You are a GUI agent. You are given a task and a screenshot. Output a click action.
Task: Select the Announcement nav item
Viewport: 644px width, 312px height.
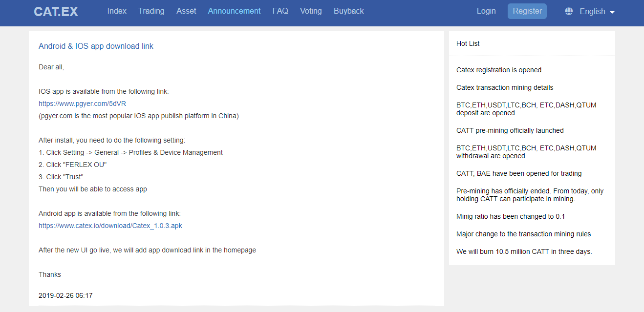coord(235,11)
